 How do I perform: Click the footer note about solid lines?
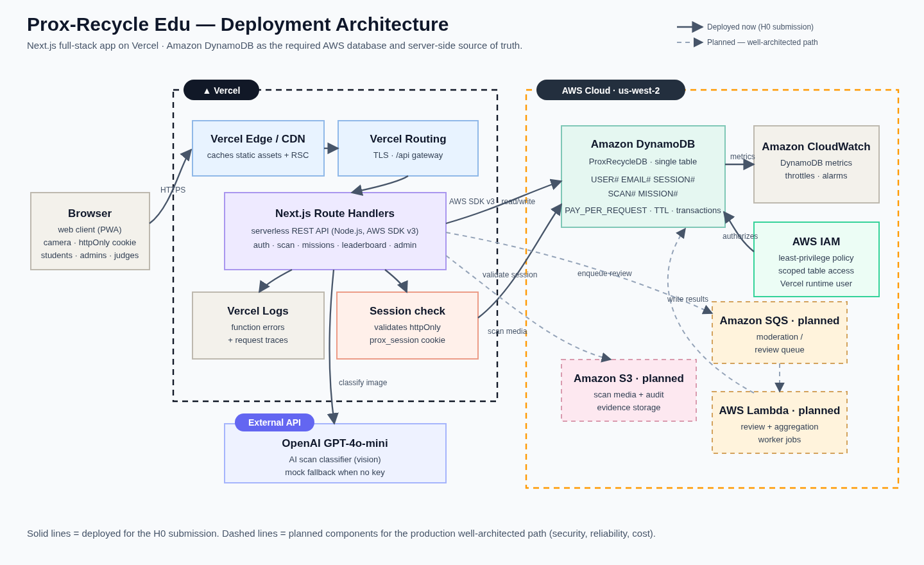(x=341, y=534)
